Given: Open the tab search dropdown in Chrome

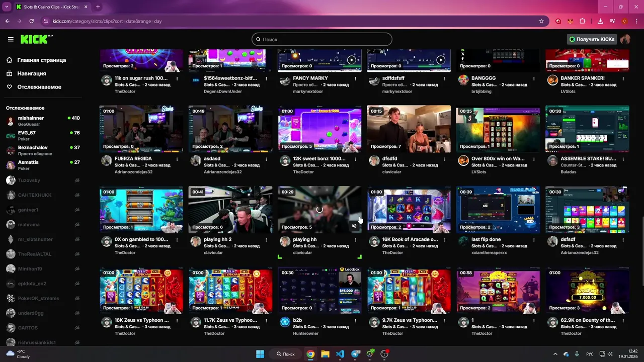Looking at the screenshot, I should 7,7.
